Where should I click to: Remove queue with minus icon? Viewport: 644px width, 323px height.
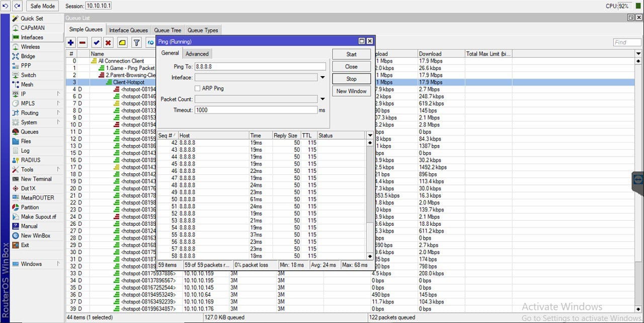[x=83, y=43]
